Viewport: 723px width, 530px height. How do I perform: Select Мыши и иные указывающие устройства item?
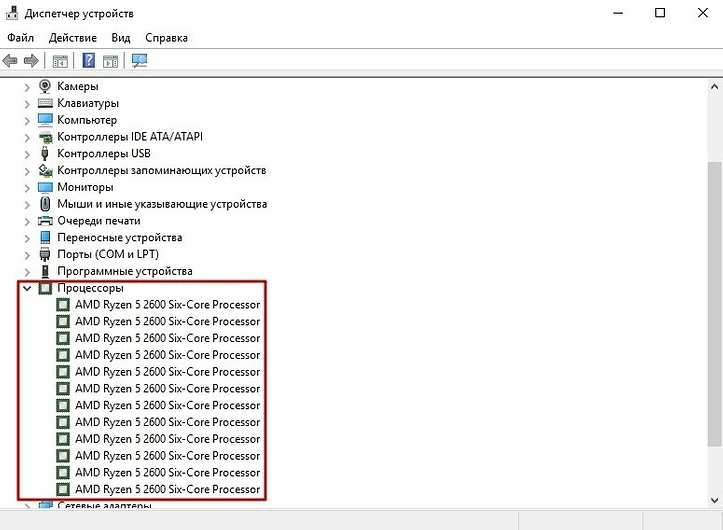(162, 204)
